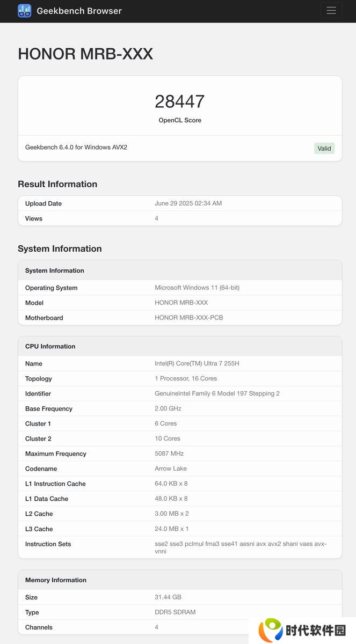Open the hamburger navigation menu
This screenshot has height=644, width=356.
point(331,11)
